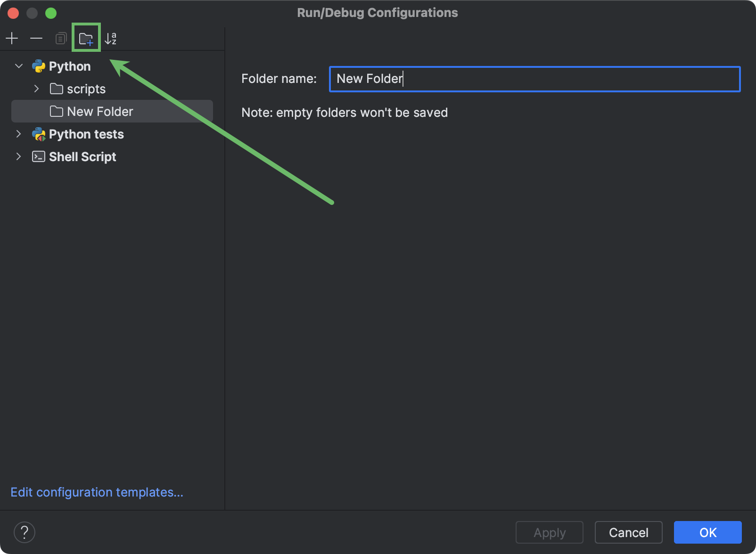Click the green zoom window control
The width and height of the screenshot is (756, 554).
click(51, 13)
